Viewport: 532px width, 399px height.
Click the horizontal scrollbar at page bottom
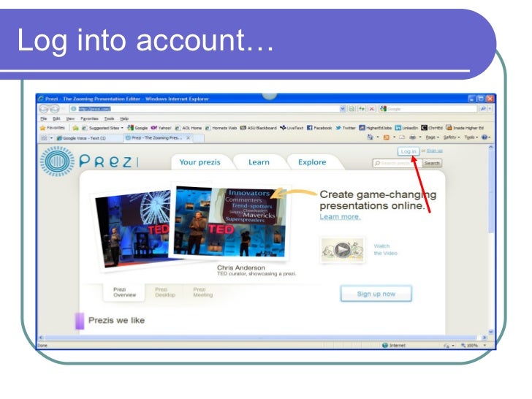click(260, 338)
